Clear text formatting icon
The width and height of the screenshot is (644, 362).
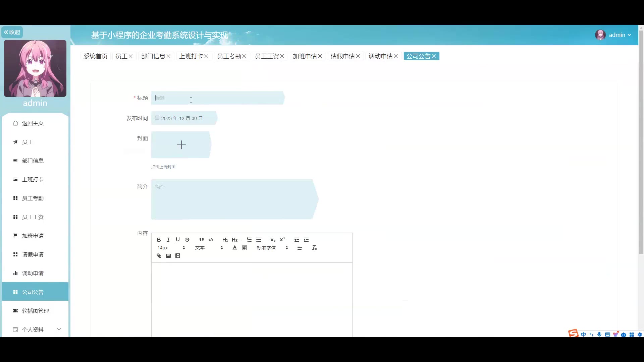(x=314, y=248)
